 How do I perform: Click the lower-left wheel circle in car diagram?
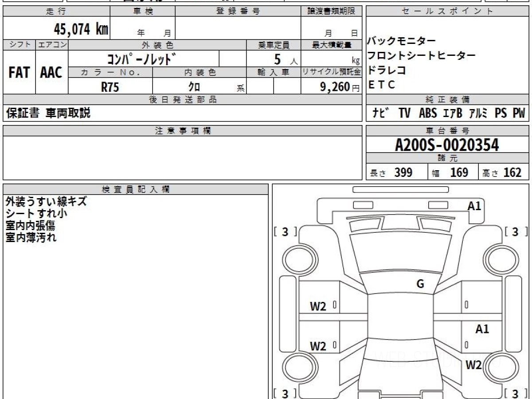[297, 368]
